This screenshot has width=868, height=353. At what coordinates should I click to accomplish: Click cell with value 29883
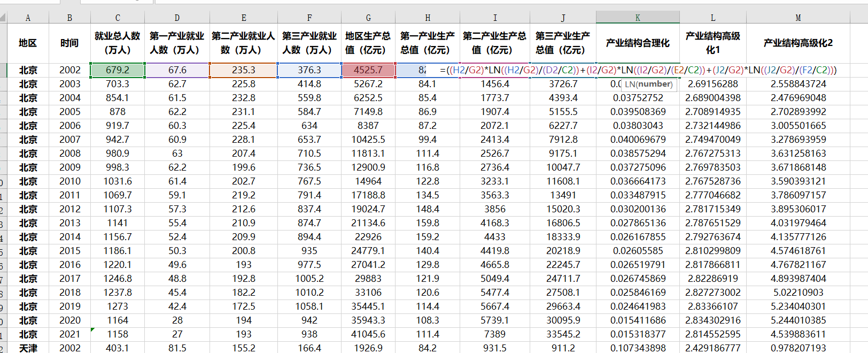[x=368, y=279]
